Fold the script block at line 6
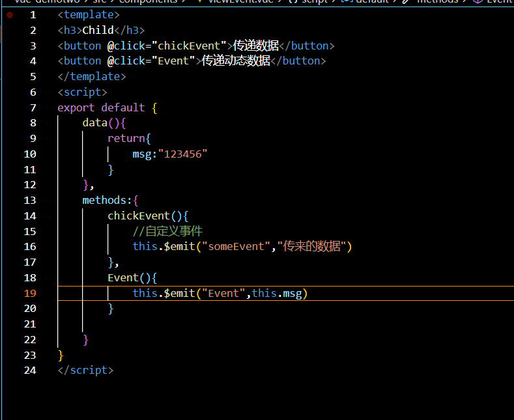Image resolution: width=514 pixels, height=420 pixels. [49, 92]
